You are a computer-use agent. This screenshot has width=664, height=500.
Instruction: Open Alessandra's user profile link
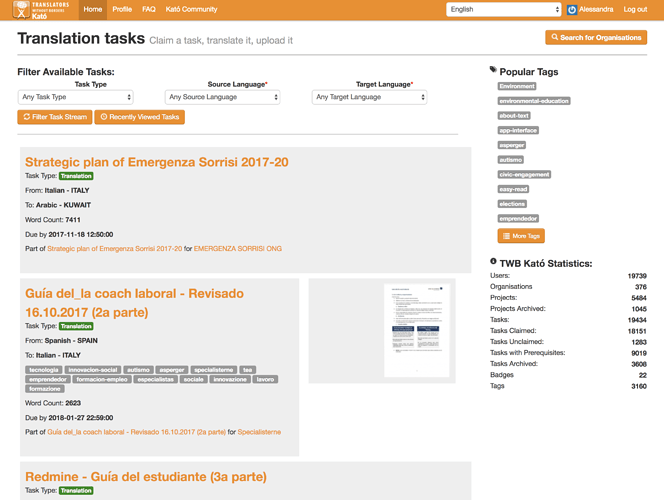point(596,9)
